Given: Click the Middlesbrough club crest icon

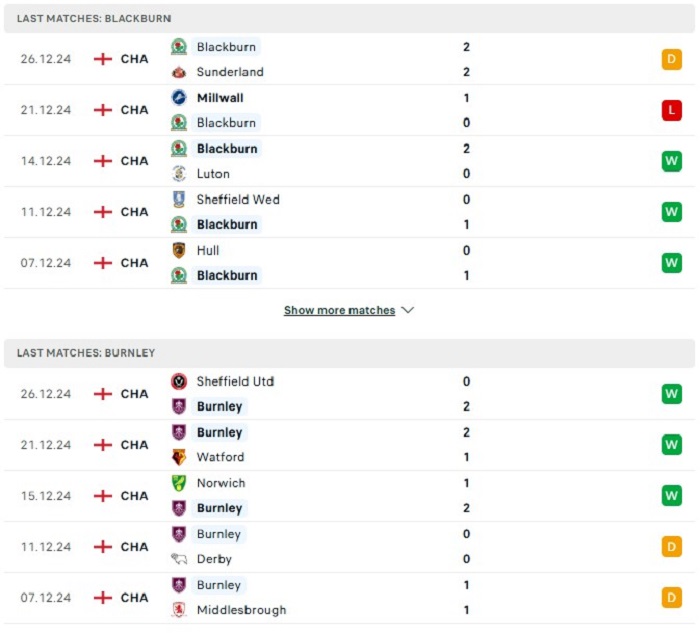Looking at the screenshot, I should 179,610.
